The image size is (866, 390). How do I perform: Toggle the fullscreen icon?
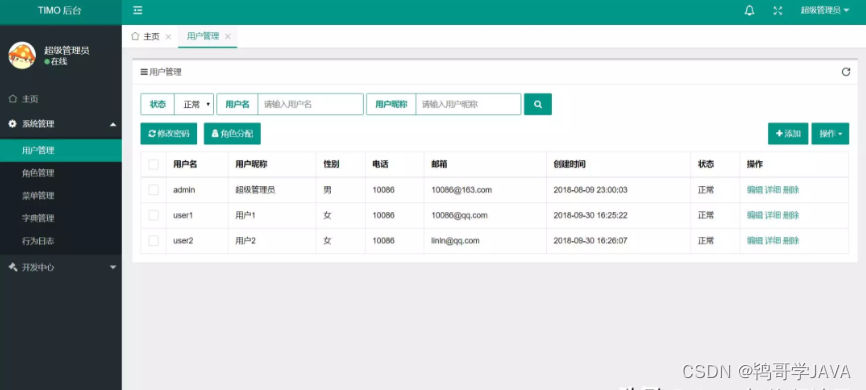coord(778,10)
